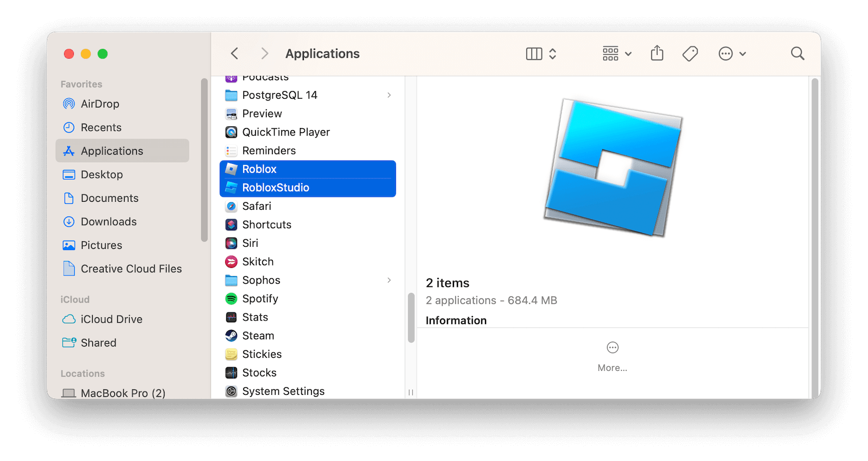
Task: Select RobloxStudio in the list
Action: pos(308,188)
